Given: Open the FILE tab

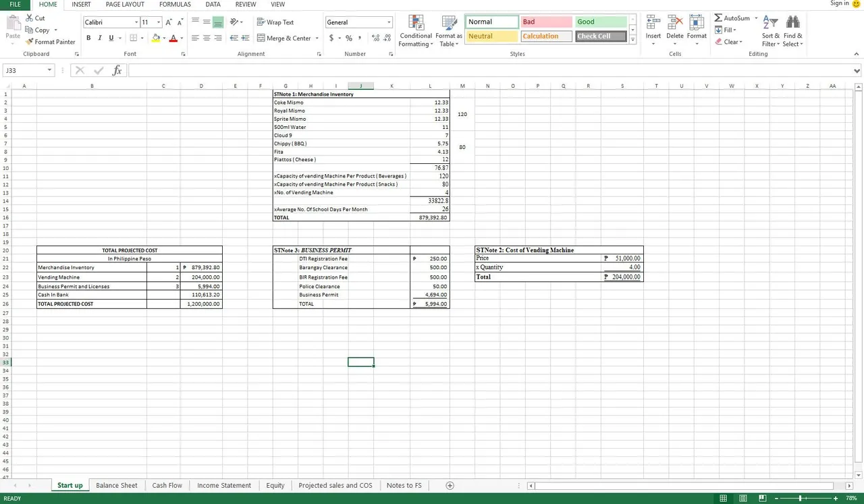Looking at the screenshot, I should coord(15,4).
